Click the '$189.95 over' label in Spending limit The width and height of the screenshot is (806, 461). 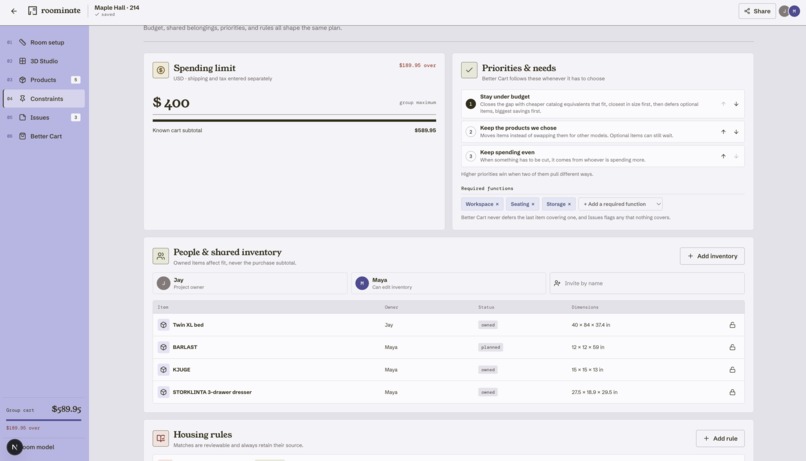pos(417,65)
